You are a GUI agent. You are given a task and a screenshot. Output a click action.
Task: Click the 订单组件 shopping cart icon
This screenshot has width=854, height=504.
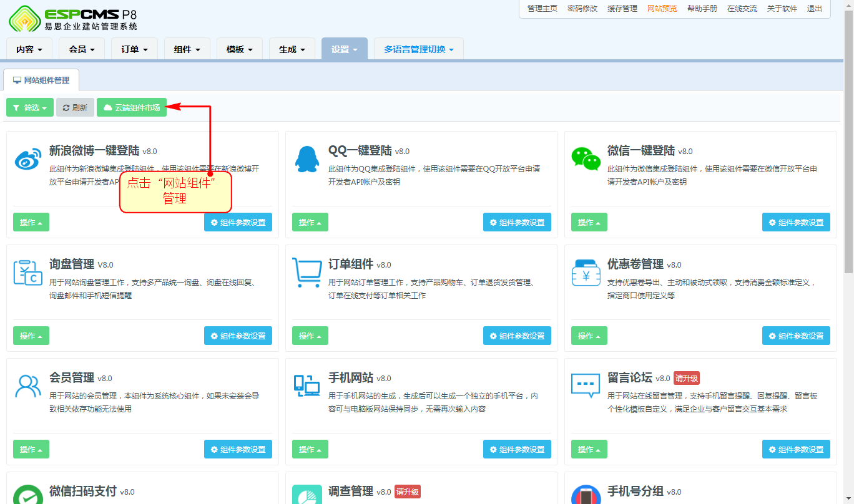click(307, 273)
